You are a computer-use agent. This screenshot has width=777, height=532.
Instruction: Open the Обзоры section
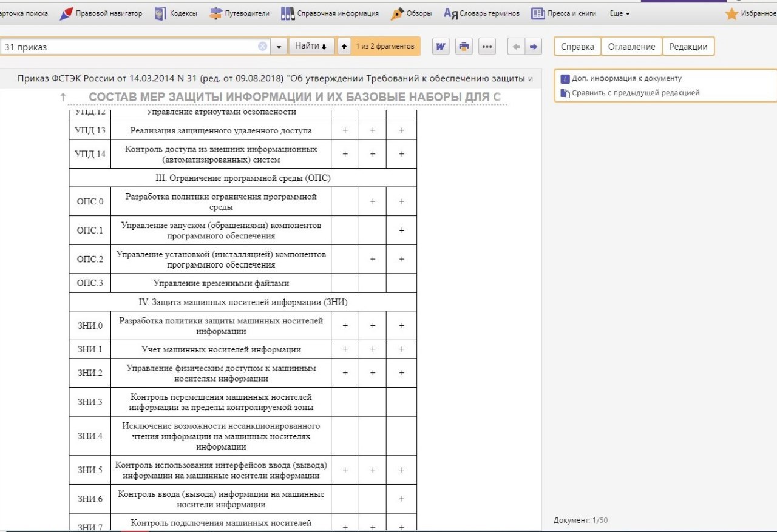pos(412,13)
